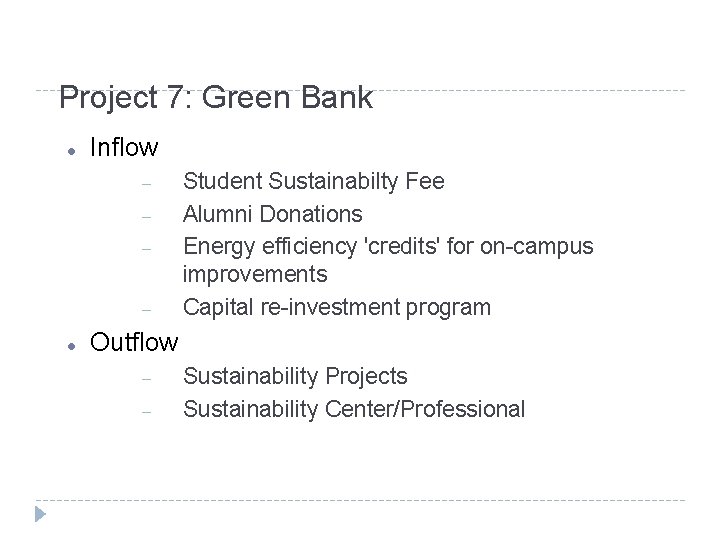Click the Student Sustainabilty Fee line
The width and height of the screenshot is (720, 540).
click(313, 181)
